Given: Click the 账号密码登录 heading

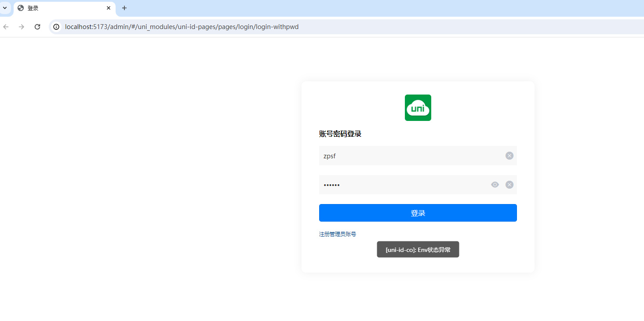Looking at the screenshot, I should 340,134.
